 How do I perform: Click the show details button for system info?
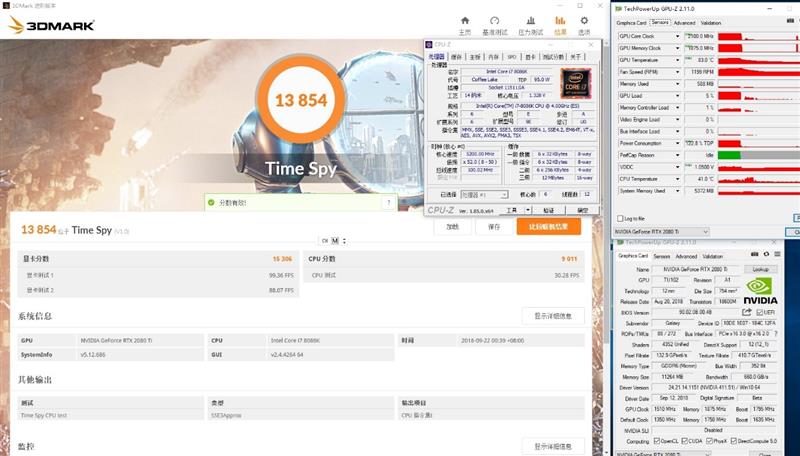[553, 316]
